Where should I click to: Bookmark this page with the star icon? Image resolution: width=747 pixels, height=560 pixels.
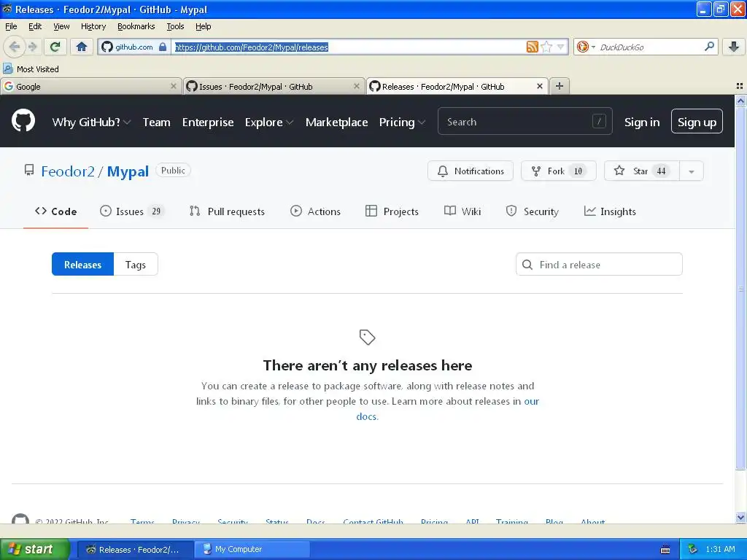coord(546,47)
